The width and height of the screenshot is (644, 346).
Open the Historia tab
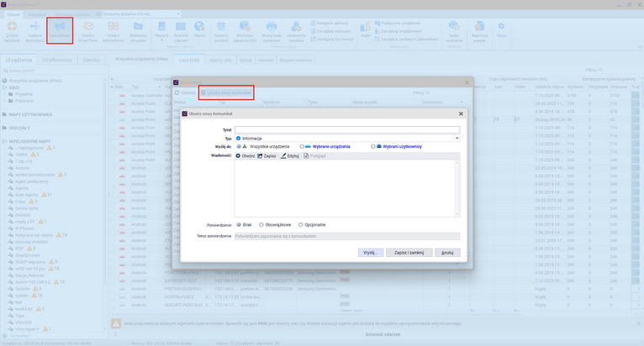point(267,60)
